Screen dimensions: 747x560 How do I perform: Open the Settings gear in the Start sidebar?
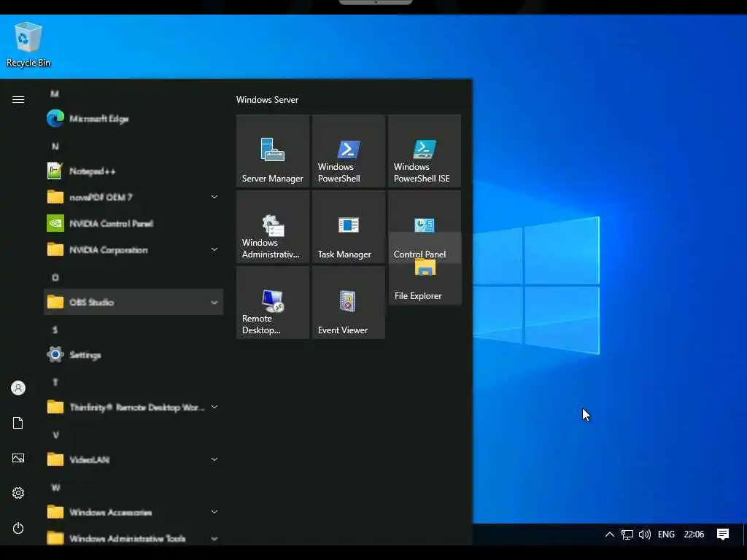tap(18, 493)
